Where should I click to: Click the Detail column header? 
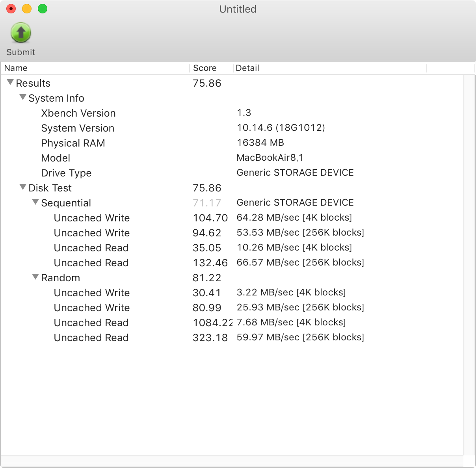click(330, 68)
